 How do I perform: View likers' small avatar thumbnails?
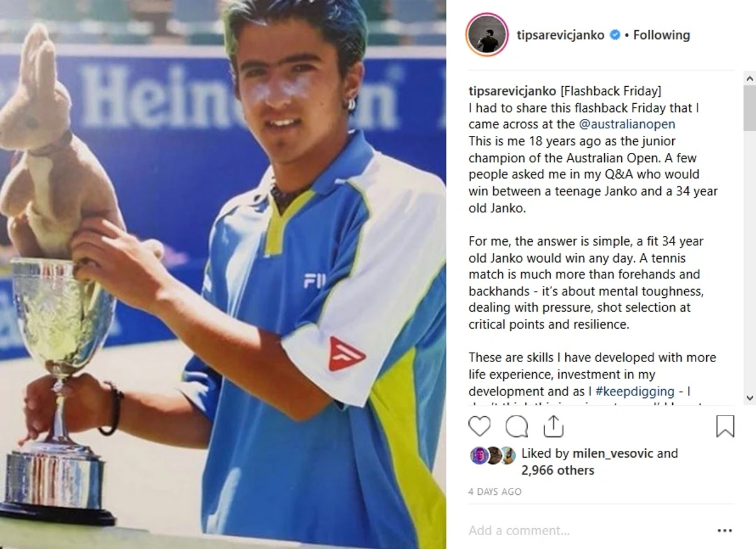493,455
